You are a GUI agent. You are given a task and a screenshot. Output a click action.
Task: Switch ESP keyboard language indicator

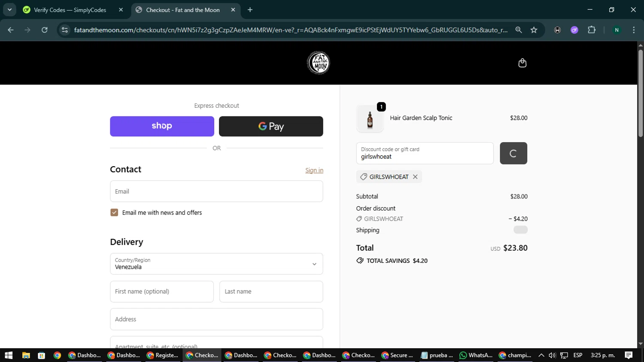point(578,355)
